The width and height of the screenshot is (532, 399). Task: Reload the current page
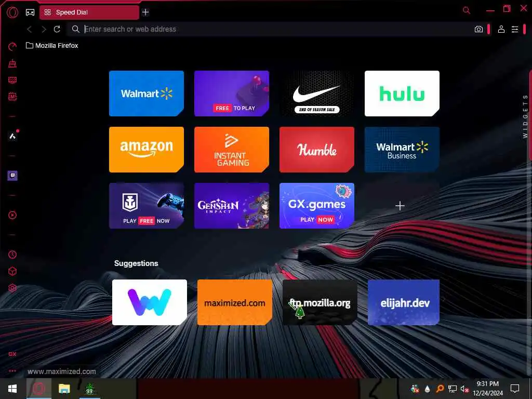point(57,29)
